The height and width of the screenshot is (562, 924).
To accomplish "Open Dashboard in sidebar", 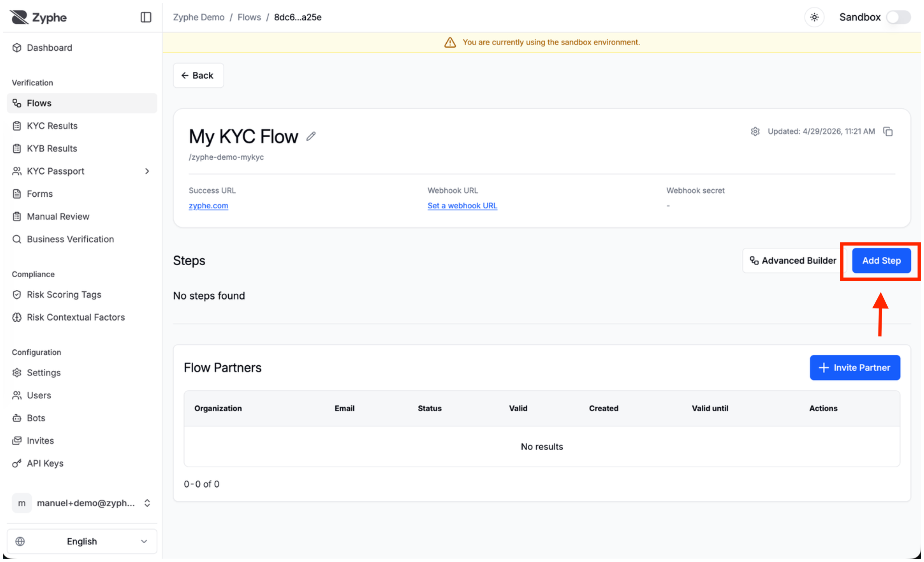I will coord(82,48).
